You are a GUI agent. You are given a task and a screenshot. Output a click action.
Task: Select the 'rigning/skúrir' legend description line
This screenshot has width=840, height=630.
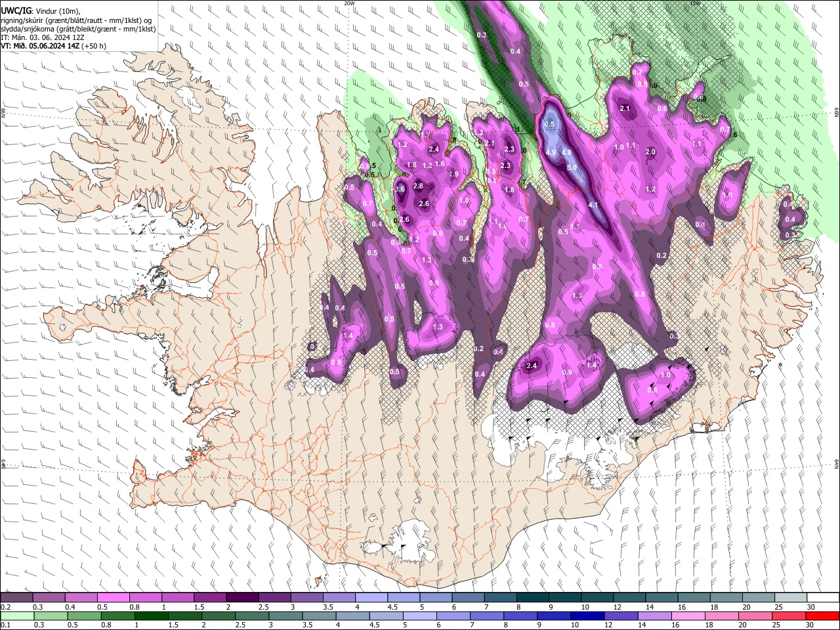[76, 20]
